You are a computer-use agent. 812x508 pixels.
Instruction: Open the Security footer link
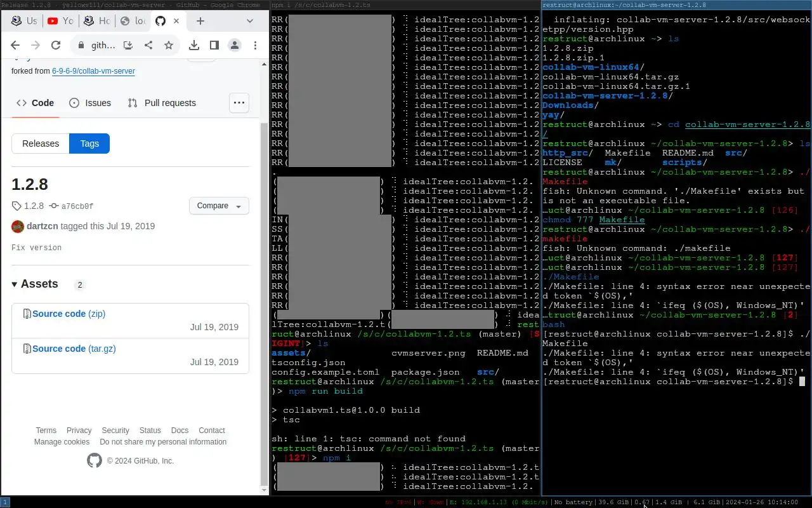[x=115, y=431]
